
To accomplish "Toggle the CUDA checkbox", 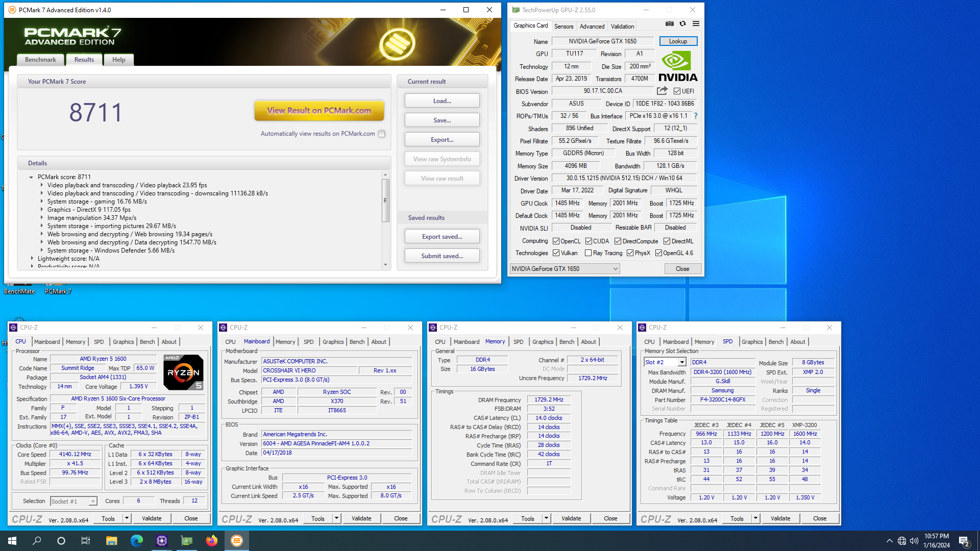I will [589, 241].
